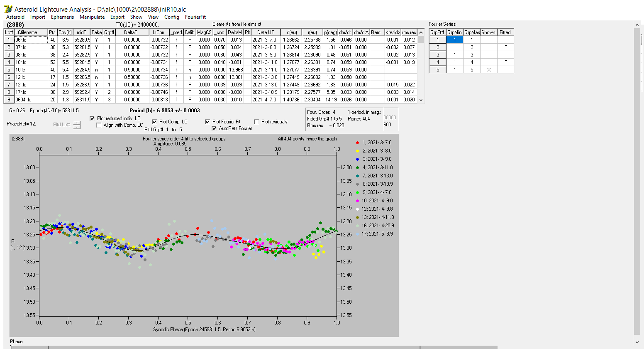Click the Date UT column header
This screenshot has height=349, width=644.
pyautogui.click(x=266, y=32)
